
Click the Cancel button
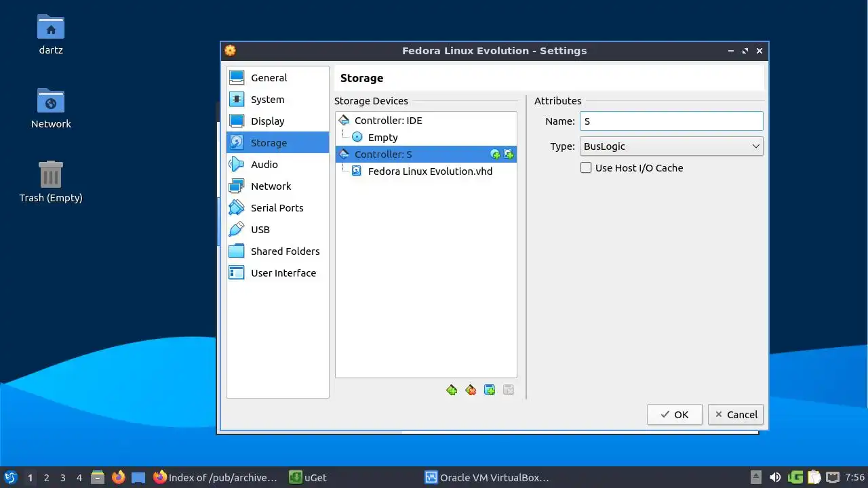[736, 415]
